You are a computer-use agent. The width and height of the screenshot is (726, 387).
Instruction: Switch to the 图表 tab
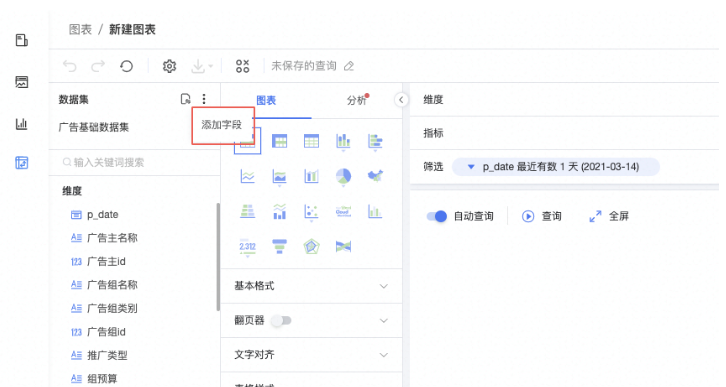click(266, 100)
